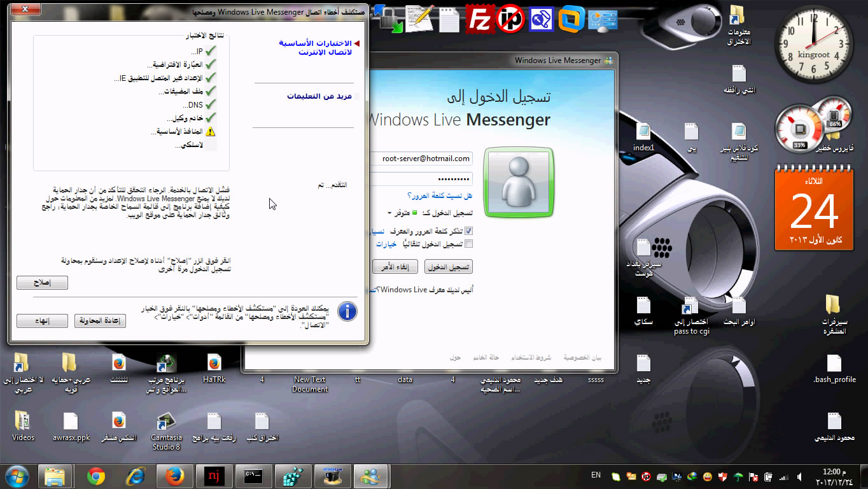Click Server Status link at Messenger bottom
The height and width of the screenshot is (489, 868).
[486, 358]
